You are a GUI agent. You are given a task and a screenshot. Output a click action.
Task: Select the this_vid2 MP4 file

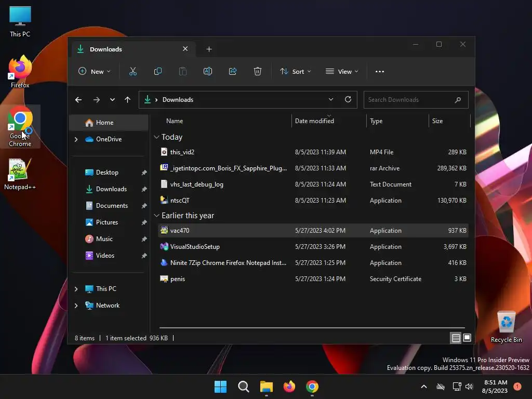[x=313, y=152]
